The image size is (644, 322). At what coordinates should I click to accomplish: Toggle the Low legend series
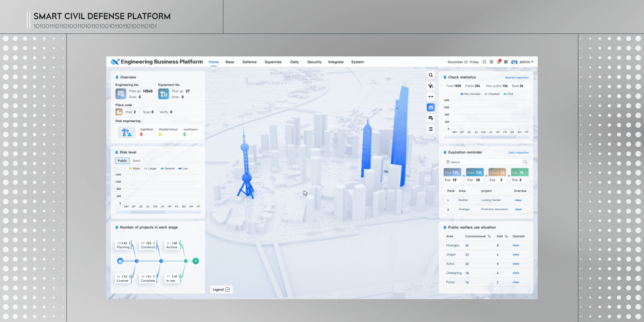click(x=183, y=169)
